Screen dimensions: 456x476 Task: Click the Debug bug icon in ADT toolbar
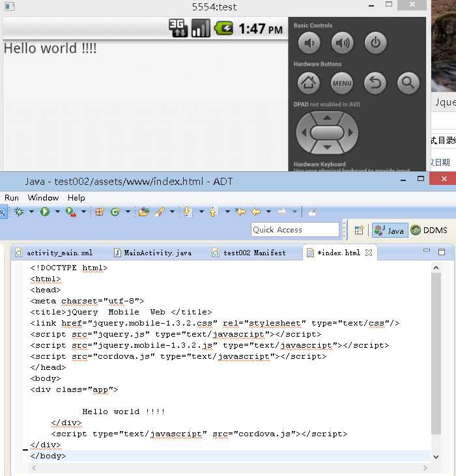(x=19, y=212)
